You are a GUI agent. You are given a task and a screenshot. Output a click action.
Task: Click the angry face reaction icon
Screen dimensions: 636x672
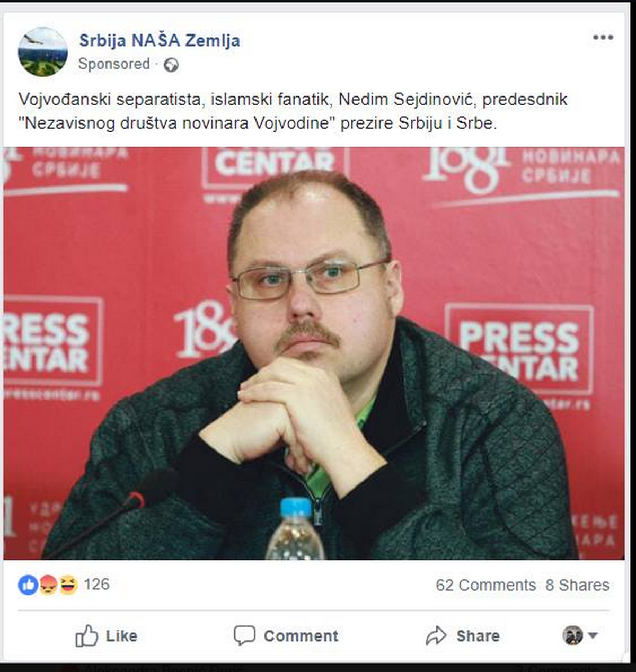point(48,585)
